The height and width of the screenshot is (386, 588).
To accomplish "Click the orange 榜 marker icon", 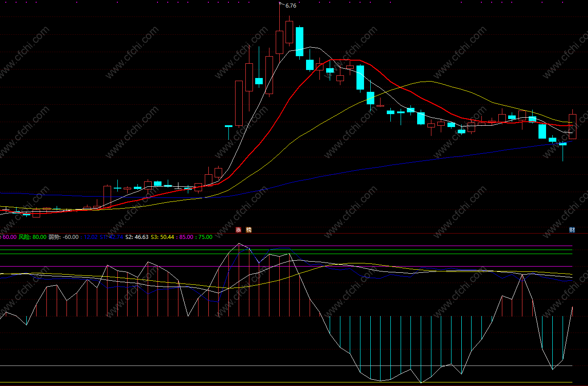I will [x=248, y=230].
